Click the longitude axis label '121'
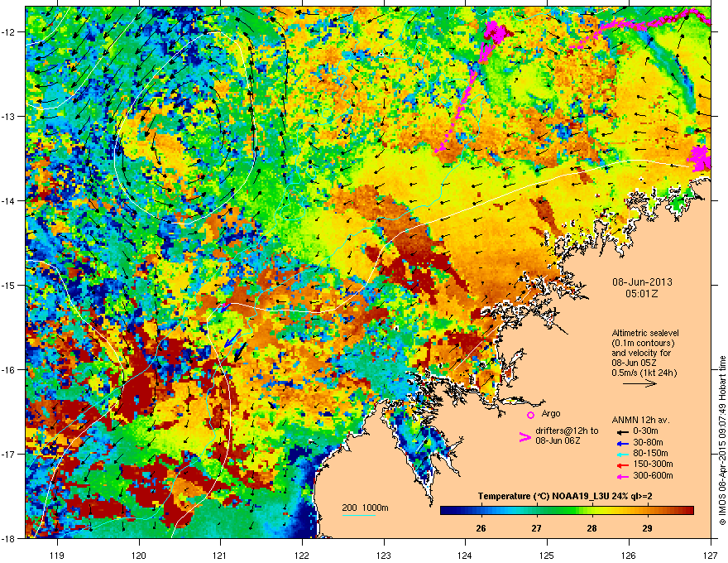The image size is (728, 563). (220, 555)
